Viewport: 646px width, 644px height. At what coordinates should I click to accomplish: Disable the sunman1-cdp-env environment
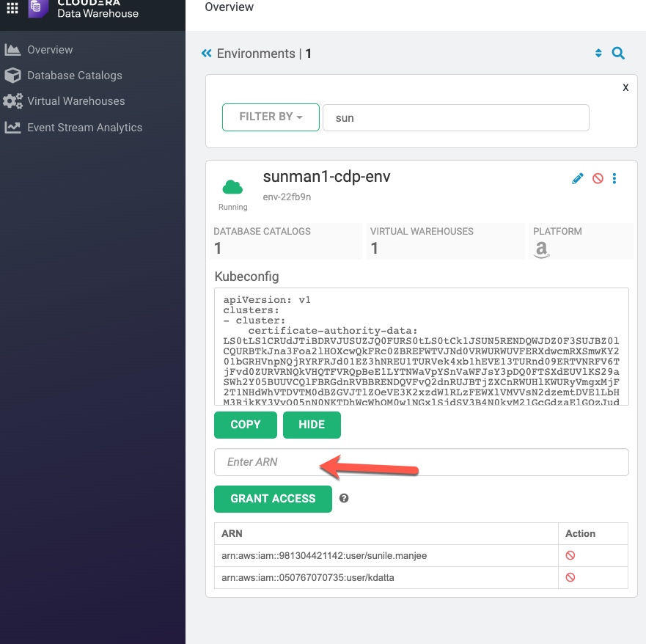[597, 178]
